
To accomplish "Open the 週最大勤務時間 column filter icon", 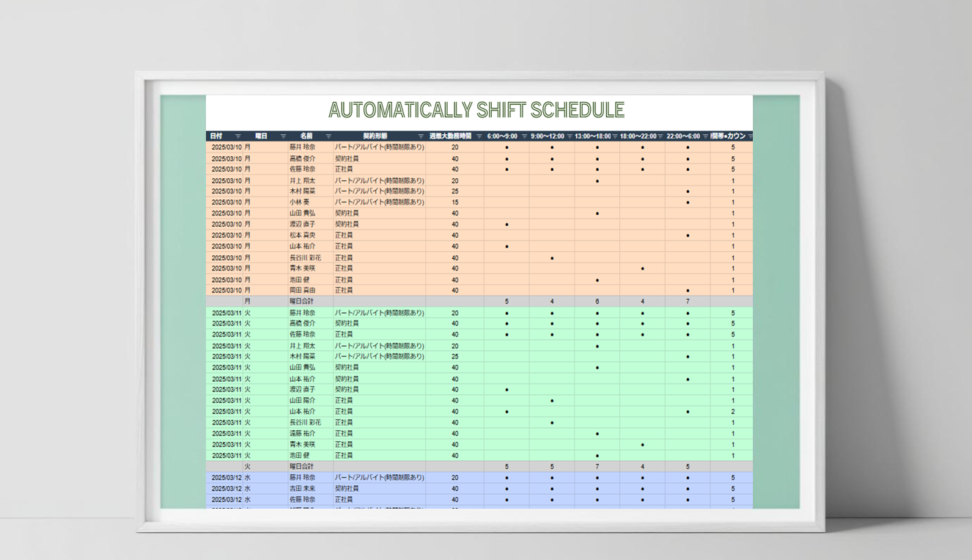I will [479, 136].
